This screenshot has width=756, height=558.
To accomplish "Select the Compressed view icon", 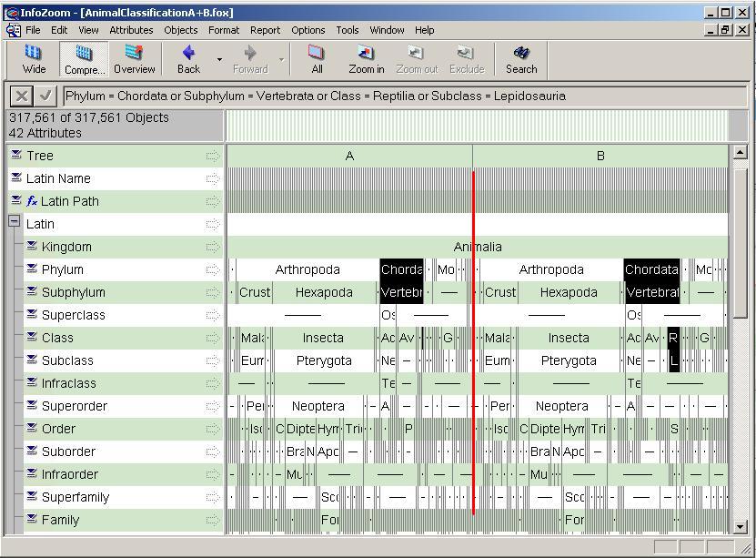I will [84, 59].
